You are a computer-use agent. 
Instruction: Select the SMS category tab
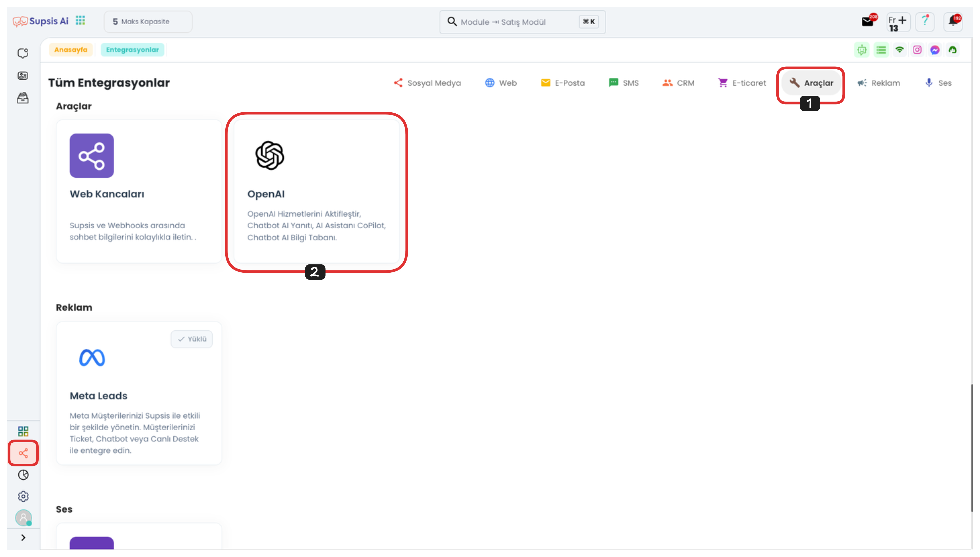(x=624, y=83)
